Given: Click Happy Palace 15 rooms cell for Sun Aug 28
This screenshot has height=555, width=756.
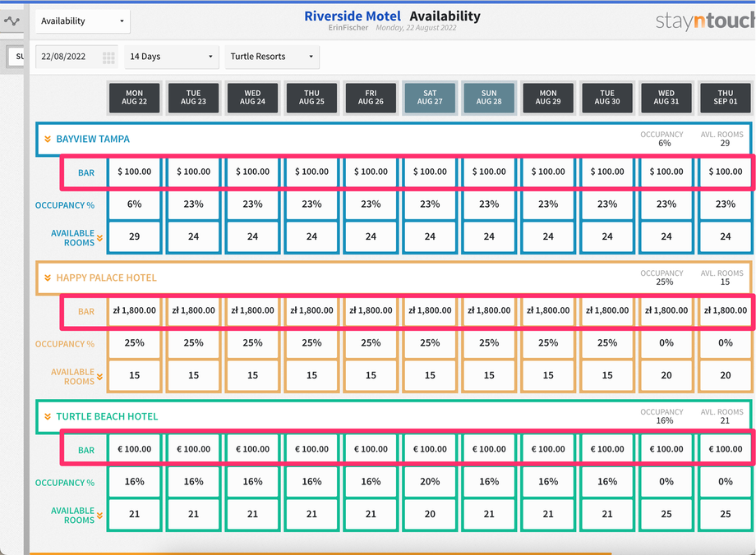Looking at the screenshot, I should (489, 376).
